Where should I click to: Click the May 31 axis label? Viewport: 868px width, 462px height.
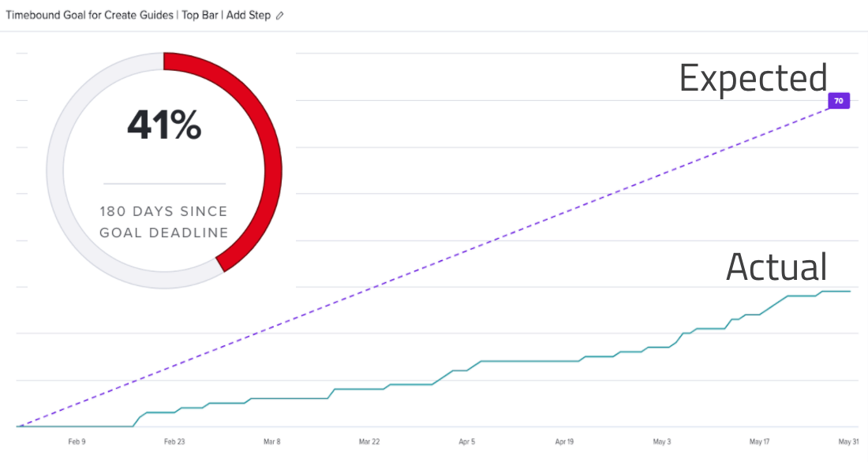coord(848,442)
